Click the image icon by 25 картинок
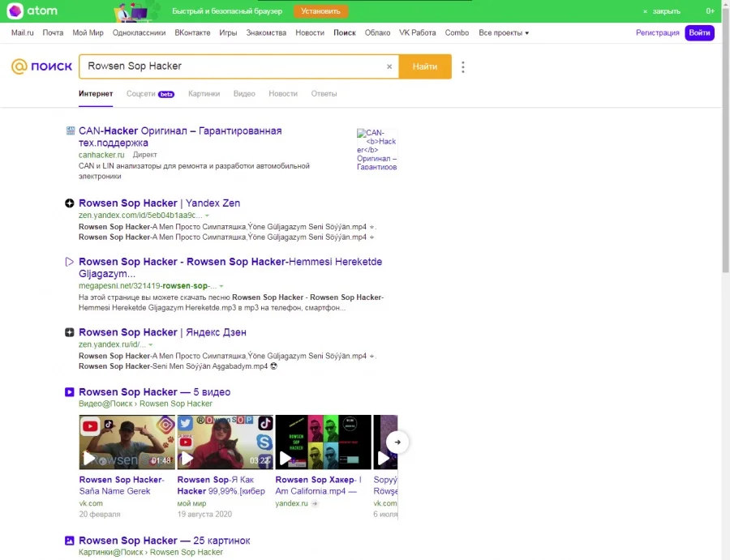Image resolution: width=730 pixels, height=560 pixels. (70, 541)
